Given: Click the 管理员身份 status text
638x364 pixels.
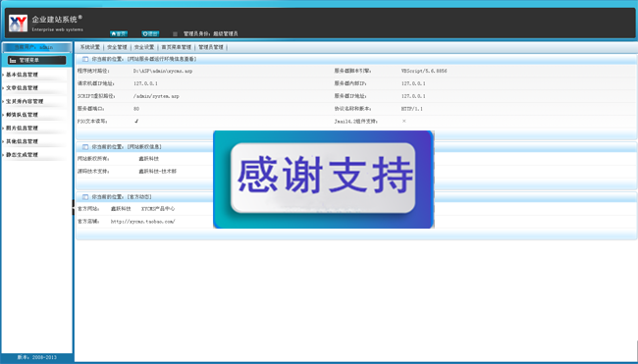Looking at the screenshot, I should [x=211, y=34].
